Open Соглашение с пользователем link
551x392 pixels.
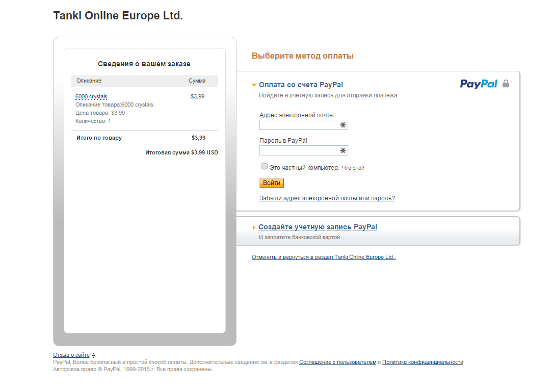[338, 362]
